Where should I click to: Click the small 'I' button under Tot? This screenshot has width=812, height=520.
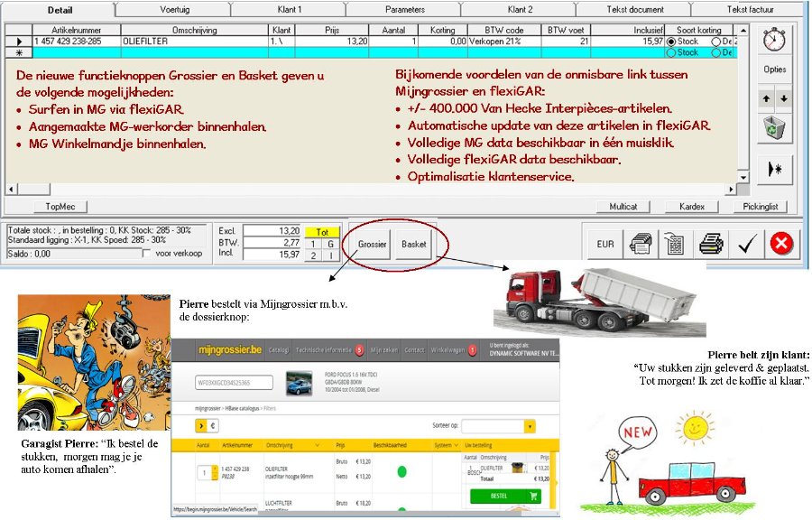point(331,255)
